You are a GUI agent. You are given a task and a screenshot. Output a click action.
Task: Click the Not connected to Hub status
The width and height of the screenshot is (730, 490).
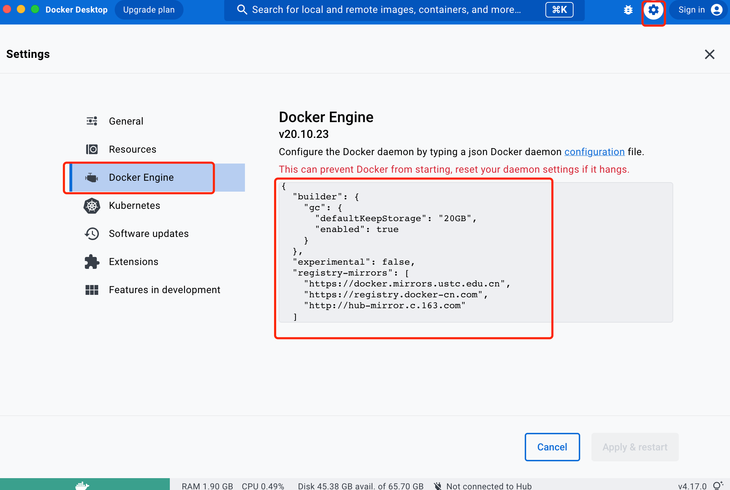[x=489, y=486]
